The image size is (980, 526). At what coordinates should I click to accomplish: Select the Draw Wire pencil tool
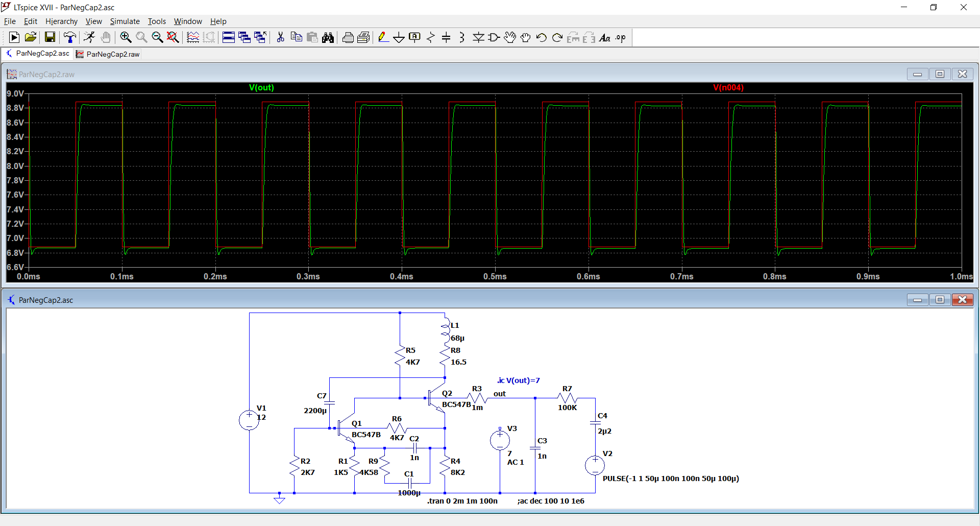click(x=383, y=37)
